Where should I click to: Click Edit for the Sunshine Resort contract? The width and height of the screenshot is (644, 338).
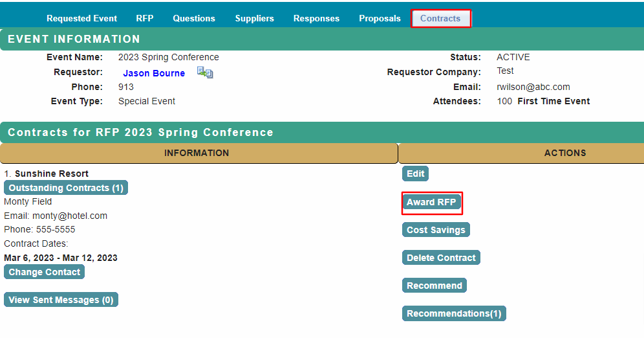415,174
